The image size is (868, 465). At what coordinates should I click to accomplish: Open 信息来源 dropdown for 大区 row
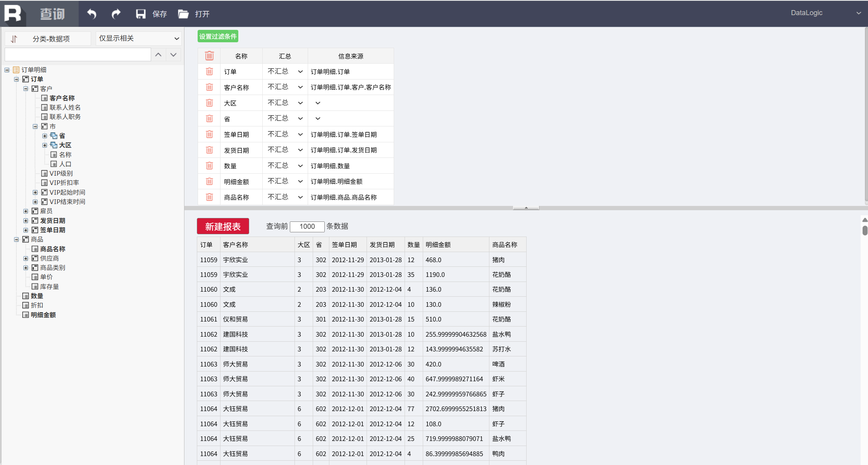pyautogui.click(x=318, y=103)
